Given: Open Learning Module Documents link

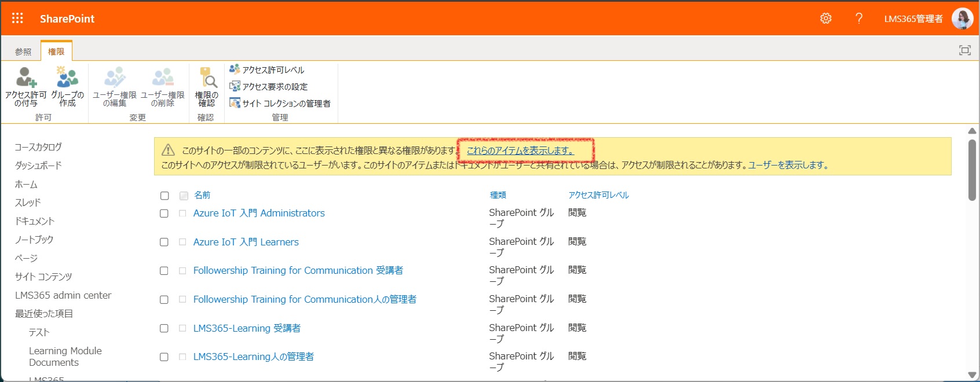Looking at the screenshot, I should click(65, 357).
